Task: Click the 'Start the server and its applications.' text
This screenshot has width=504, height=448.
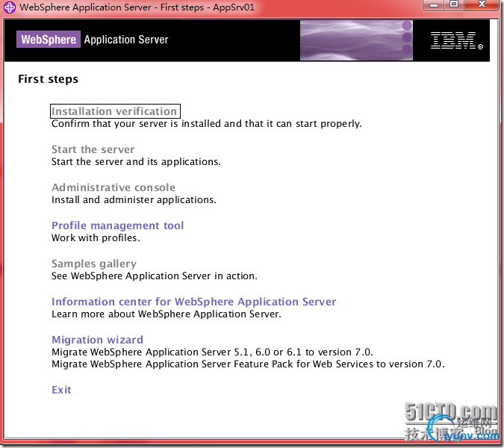Action: click(x=136, y=161)
